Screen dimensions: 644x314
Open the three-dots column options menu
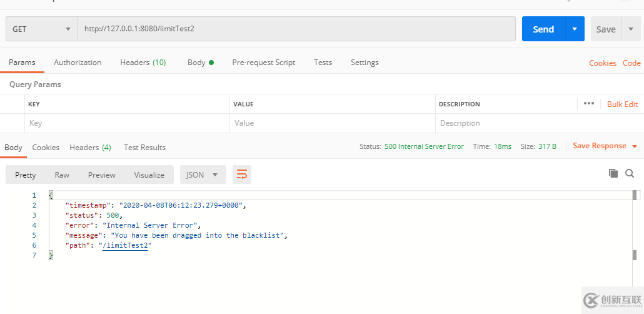pos(589,104)
